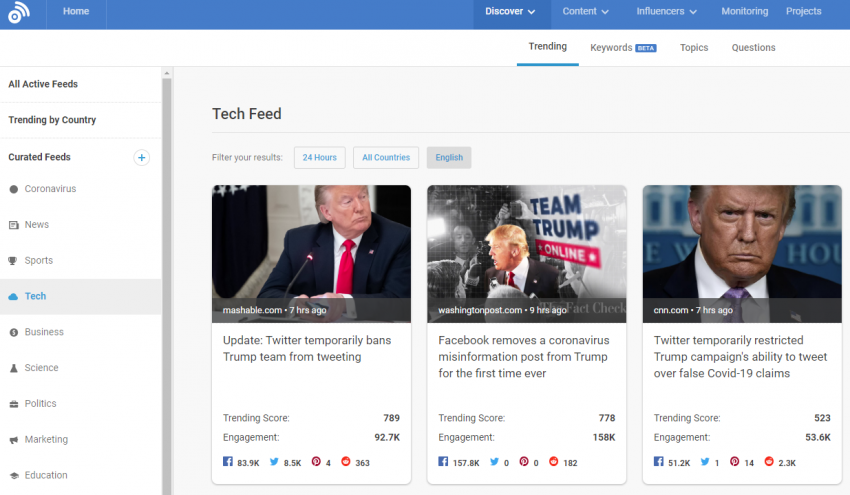Click the BuzzSumo logo icon
Screen dimensions: 850x495
tap(18, 12)
